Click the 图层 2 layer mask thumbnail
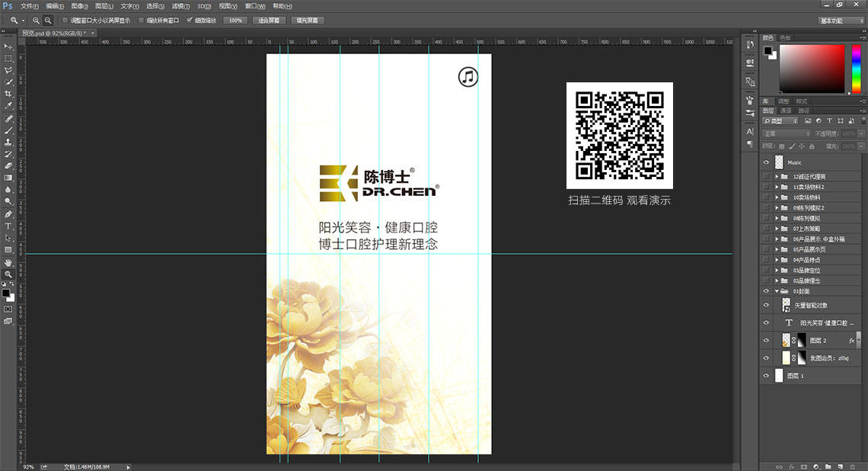868x471 pixels. click(x=802, y=340)
